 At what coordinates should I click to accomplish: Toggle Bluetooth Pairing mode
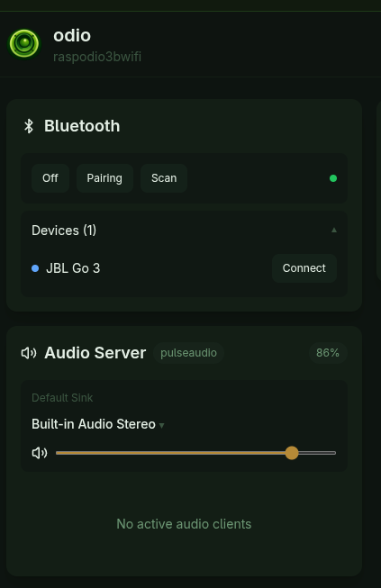pyautogui.click(x=104, y=178)
